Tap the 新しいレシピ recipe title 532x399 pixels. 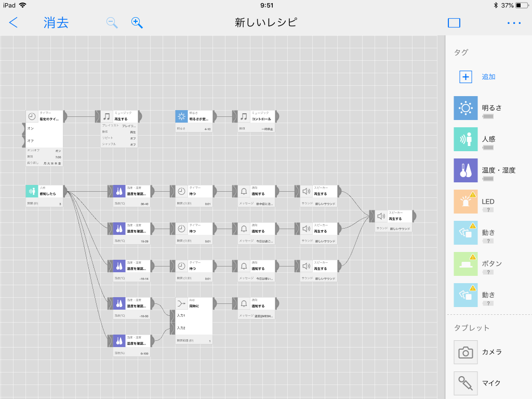[266, 23]
